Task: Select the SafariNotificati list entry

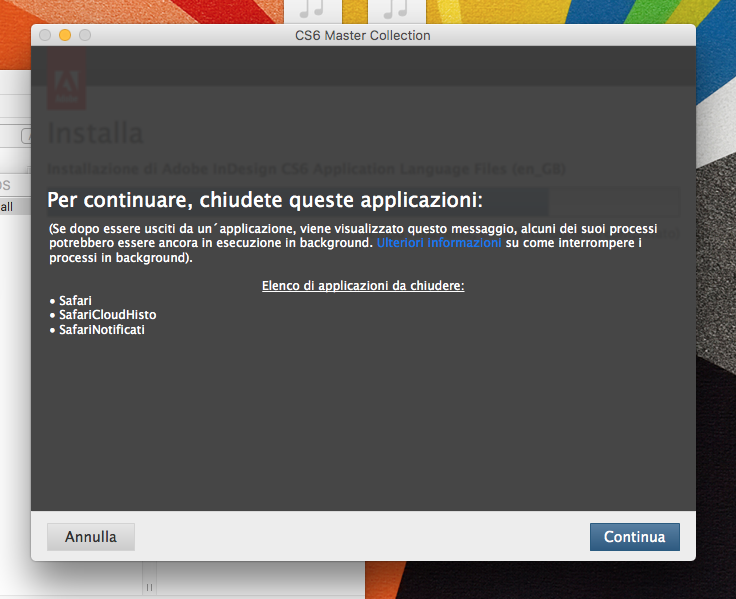Action: tap(102, 330)
